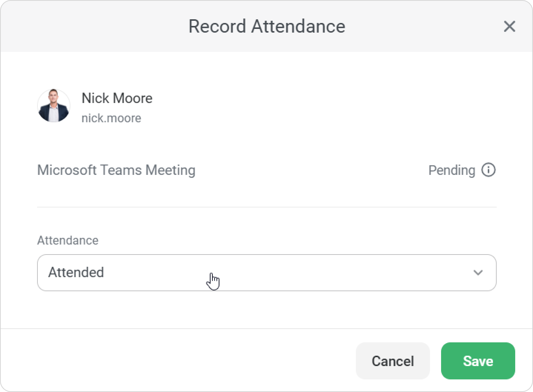Show Pending status details via info icon
533x392 pixels.
tap(488, 170)
